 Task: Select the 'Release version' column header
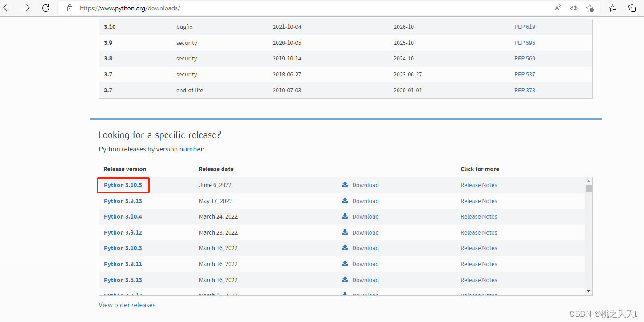point(125,169)
